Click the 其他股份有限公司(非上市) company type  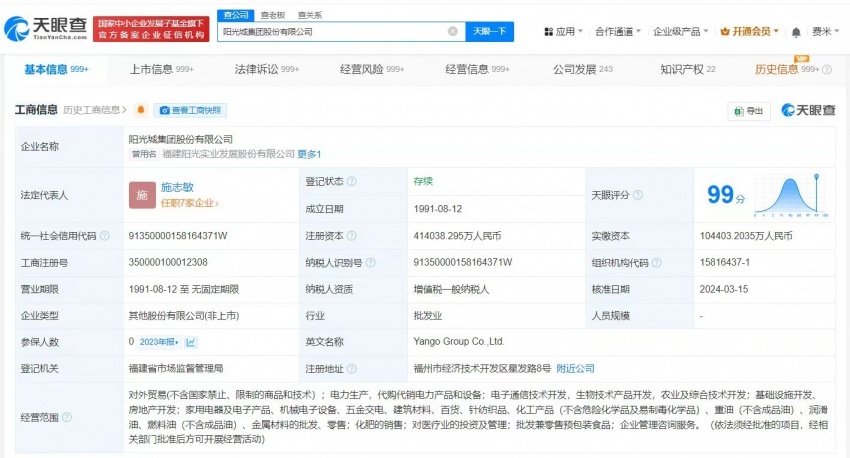point(184,315)
